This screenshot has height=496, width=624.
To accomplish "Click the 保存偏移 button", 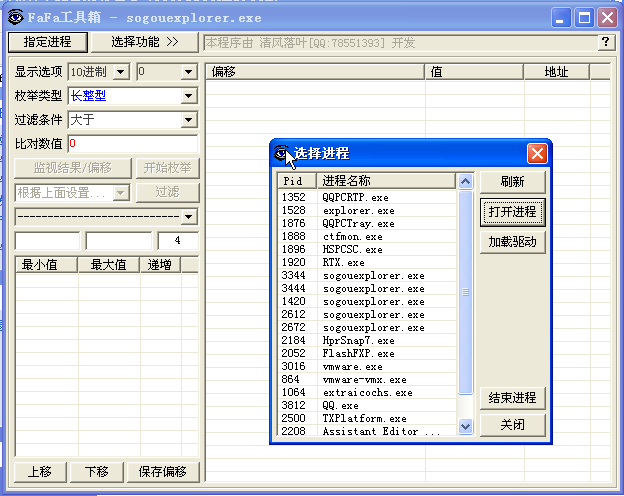I will pyautogui.click(x=163, y=472).
